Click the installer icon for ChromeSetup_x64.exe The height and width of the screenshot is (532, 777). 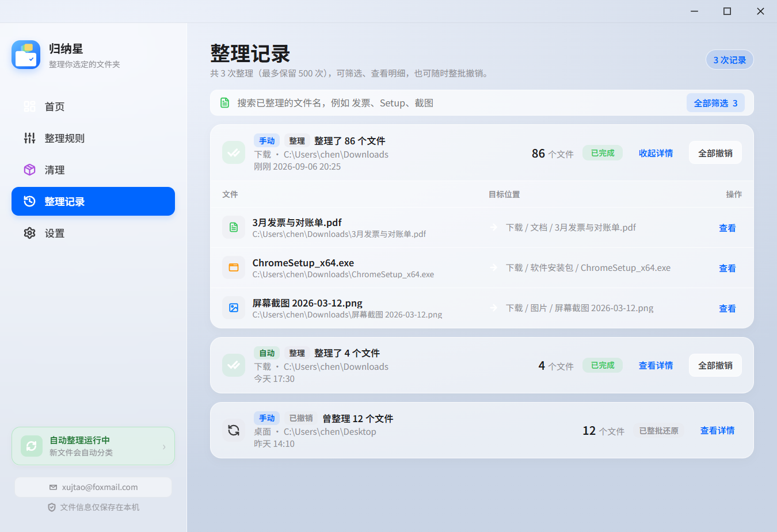pos(234,267)
